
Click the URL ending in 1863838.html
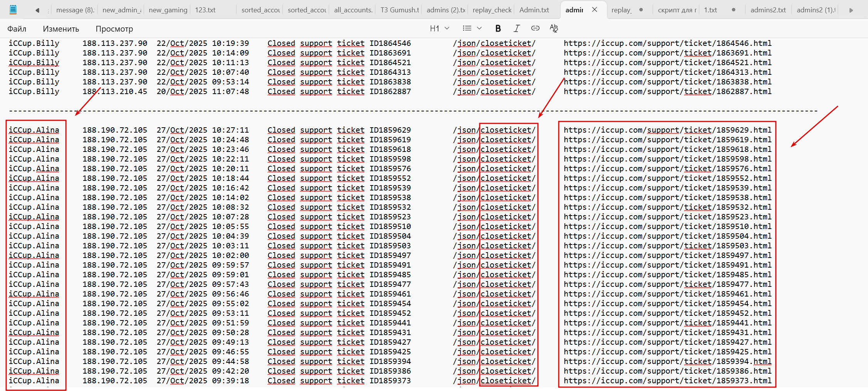click(667, 82)
